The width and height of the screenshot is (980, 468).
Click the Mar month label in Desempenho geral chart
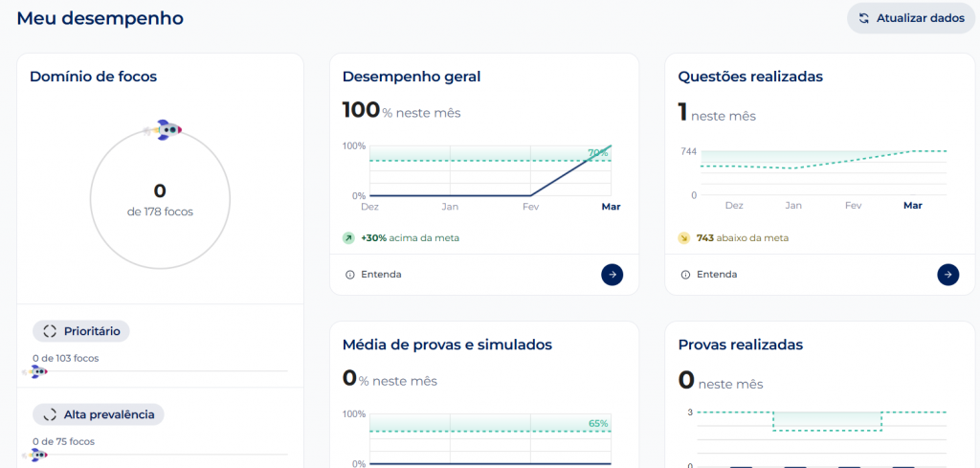pos(610,206)
